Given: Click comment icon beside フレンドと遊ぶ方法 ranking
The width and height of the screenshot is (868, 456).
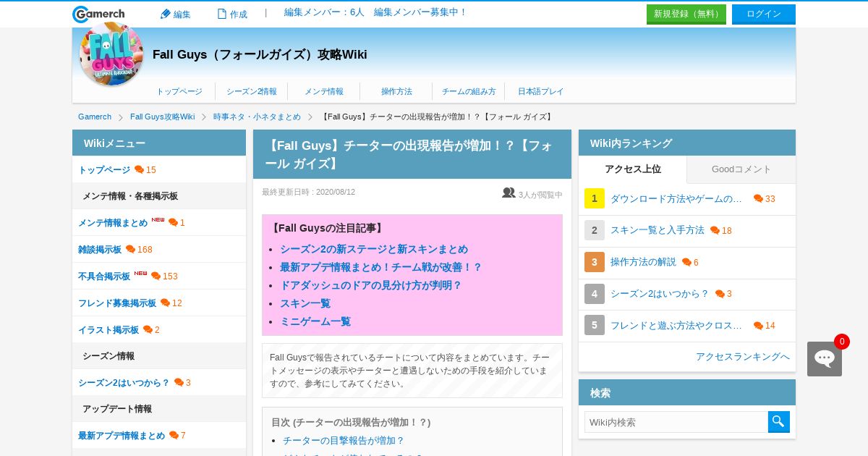Looking at the screenshot, I should [758, 326].
